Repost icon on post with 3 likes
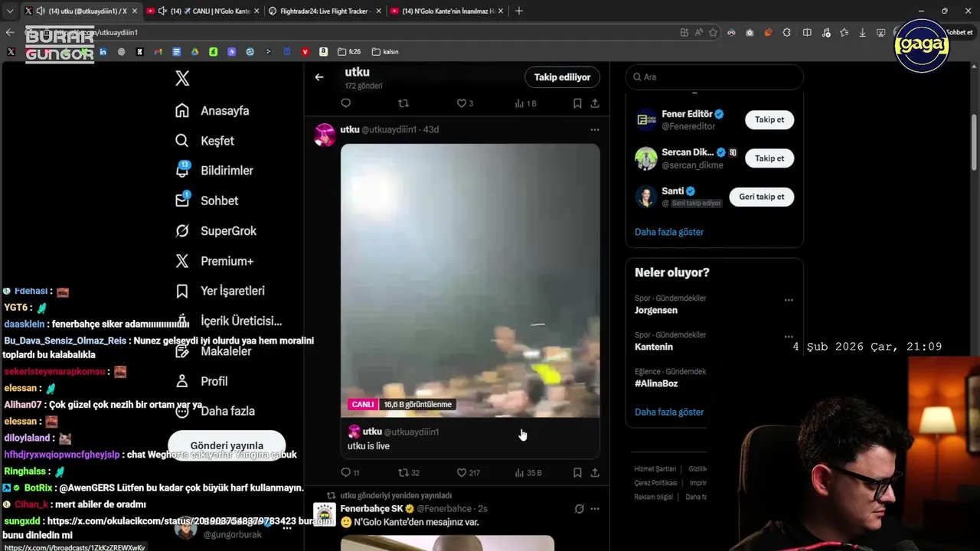980x551 pixels. coord(404,103)
